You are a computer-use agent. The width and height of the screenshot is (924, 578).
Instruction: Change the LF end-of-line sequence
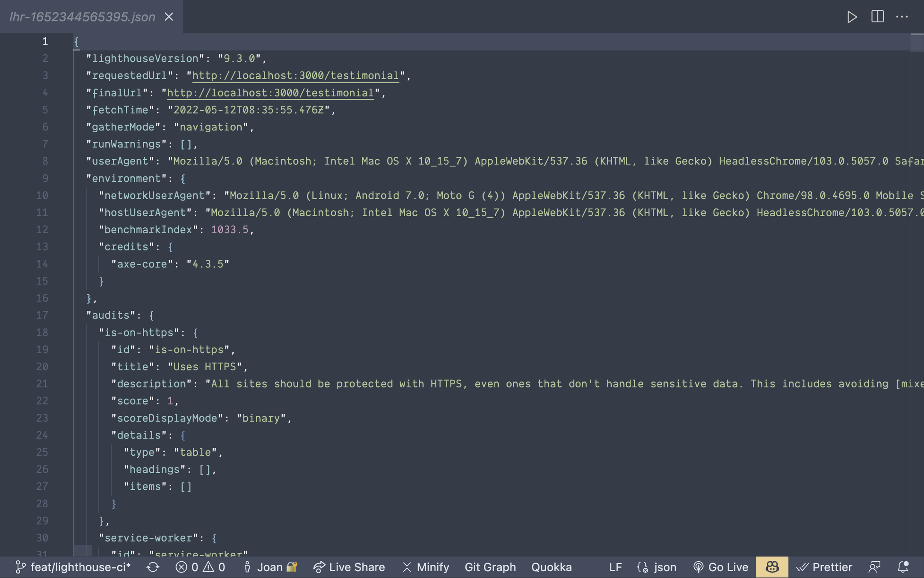click(x=615, y=567)
